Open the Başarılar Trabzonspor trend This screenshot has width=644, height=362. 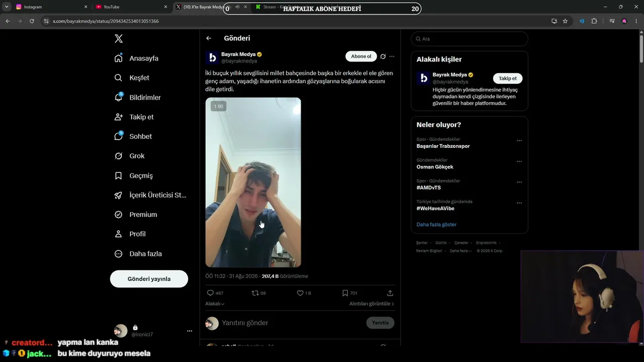(443, 146)
